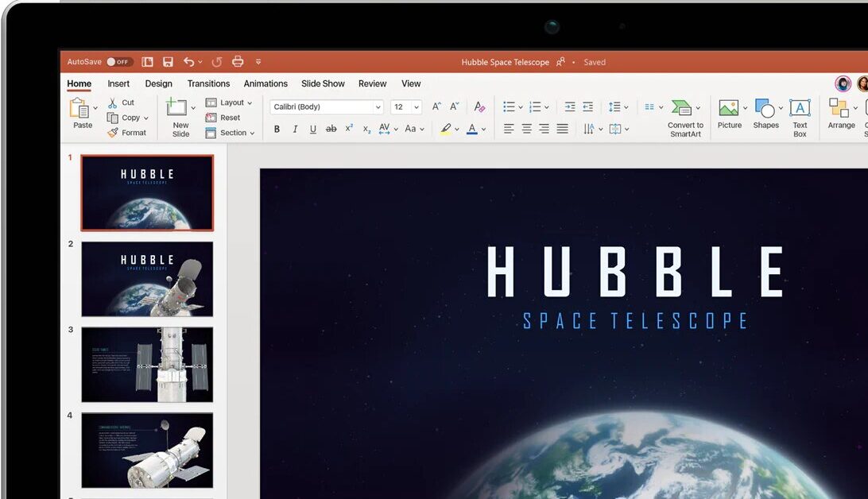Viewport: 868px width, 499px height.
Task: Click the Shapes icon
Action: click(x=765, y=108)
